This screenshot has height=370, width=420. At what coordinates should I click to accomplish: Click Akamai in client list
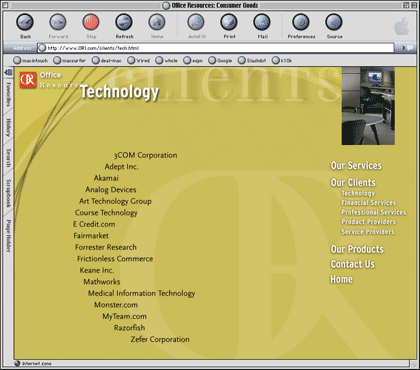click(x=106, y=178)
